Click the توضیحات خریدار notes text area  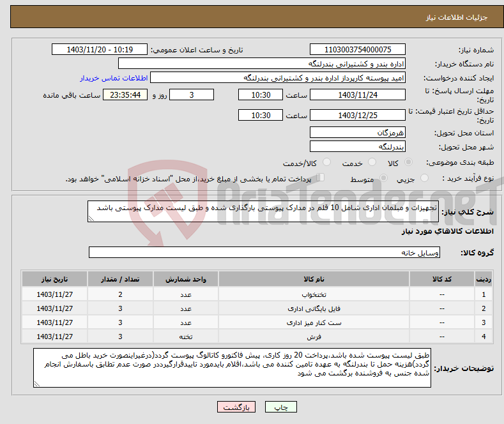pos(233,368)
